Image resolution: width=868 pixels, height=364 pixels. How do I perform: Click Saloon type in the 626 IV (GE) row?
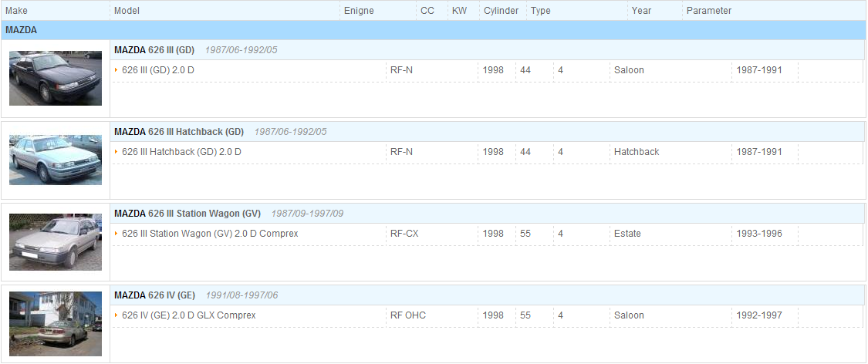tap(629, 315)
